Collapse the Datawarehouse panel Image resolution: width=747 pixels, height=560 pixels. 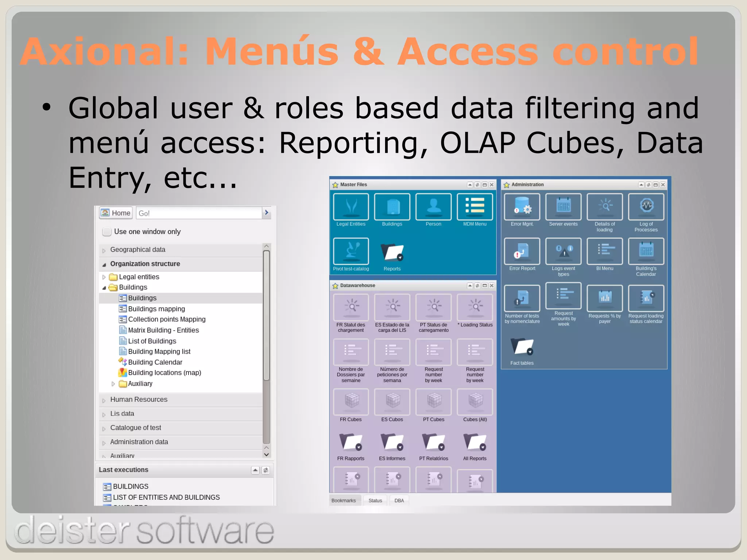click(x=470, y=285)
